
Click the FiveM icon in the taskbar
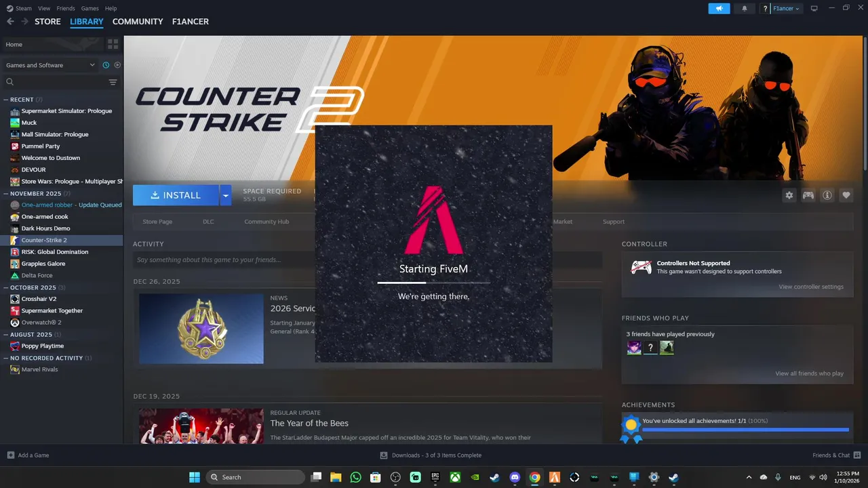pyautogui.click(x=555, y=477)
